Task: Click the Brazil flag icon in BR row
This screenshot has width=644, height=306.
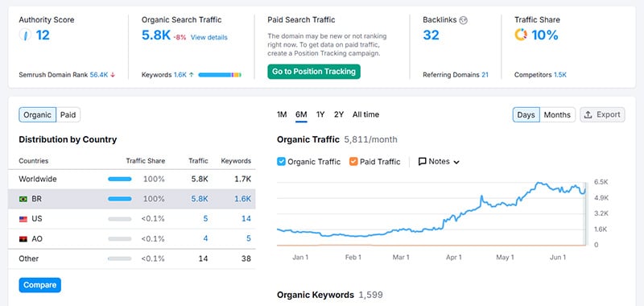Action: (23, 199)
